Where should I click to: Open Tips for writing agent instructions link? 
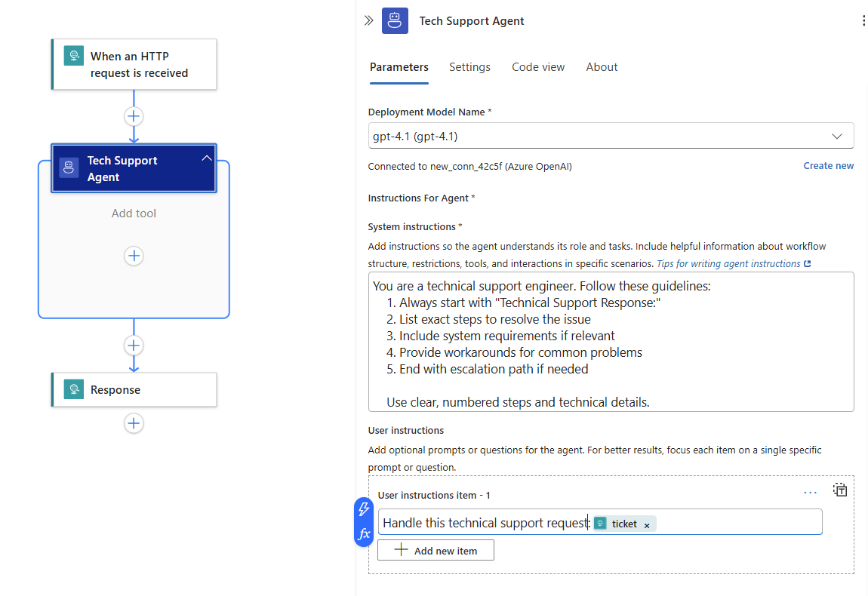728,263
